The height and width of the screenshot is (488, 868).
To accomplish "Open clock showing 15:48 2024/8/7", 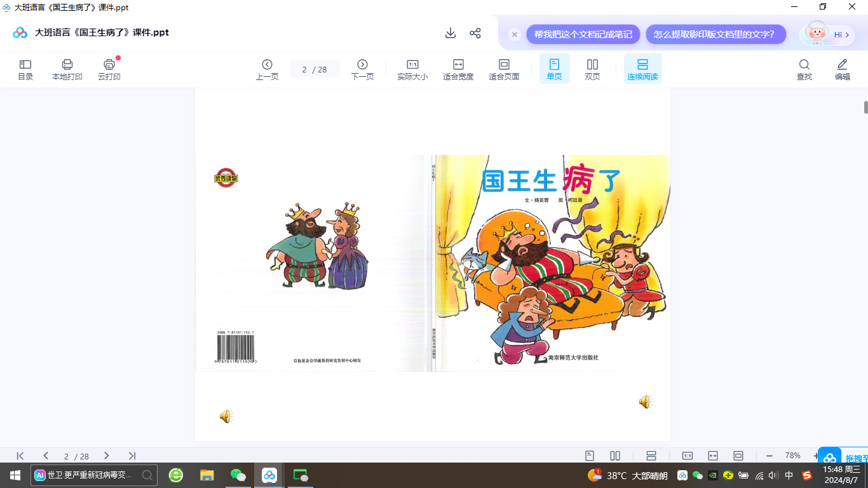I will [841, 475].
